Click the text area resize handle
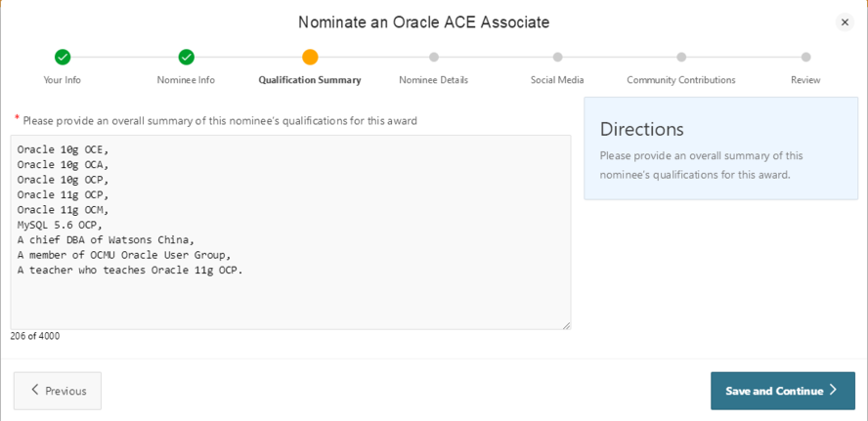Screen dimensions: 868x421 click(x=566, y=324)
